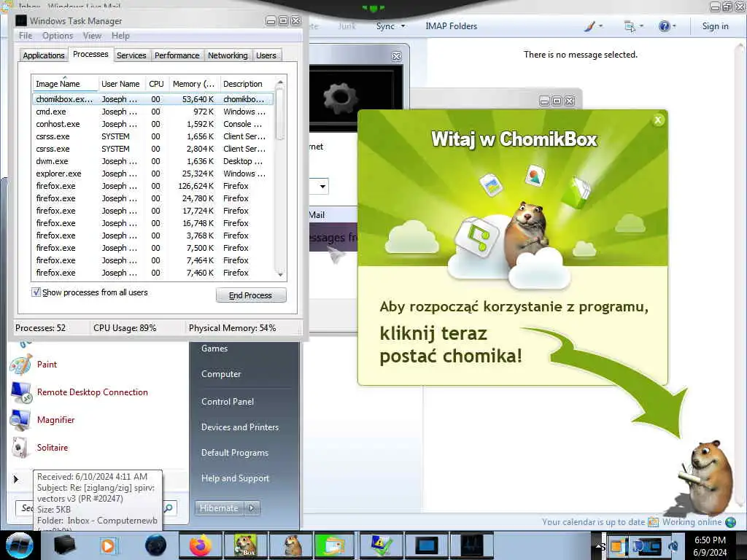This screenshot has height=560, width=747.
Task: Open the File menu in Task Manager
Action: click(26, 36)
